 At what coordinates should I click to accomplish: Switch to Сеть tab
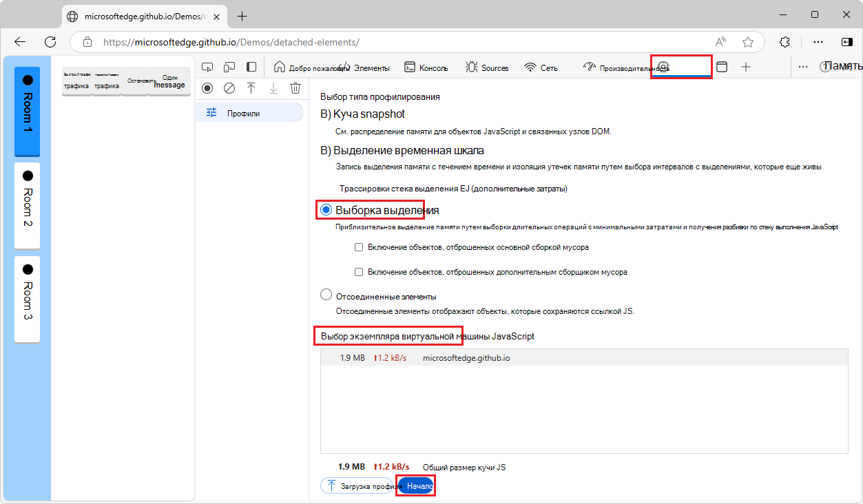tap(541, 67)
